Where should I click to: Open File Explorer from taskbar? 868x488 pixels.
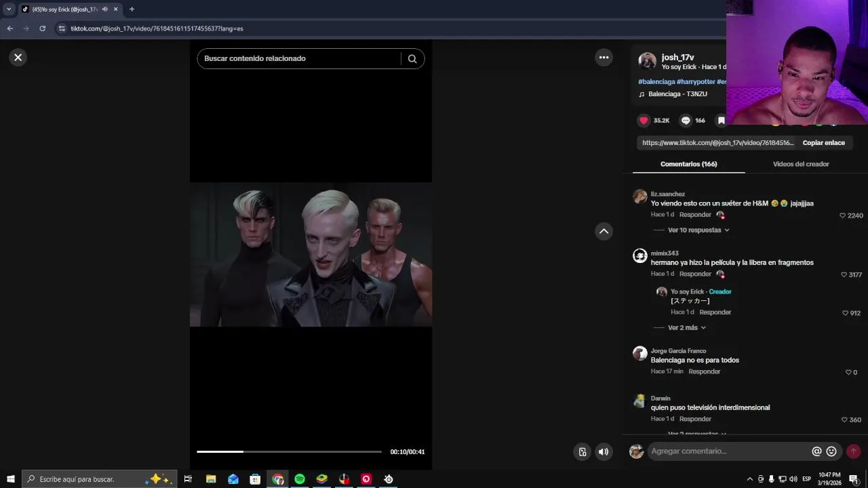211,479
